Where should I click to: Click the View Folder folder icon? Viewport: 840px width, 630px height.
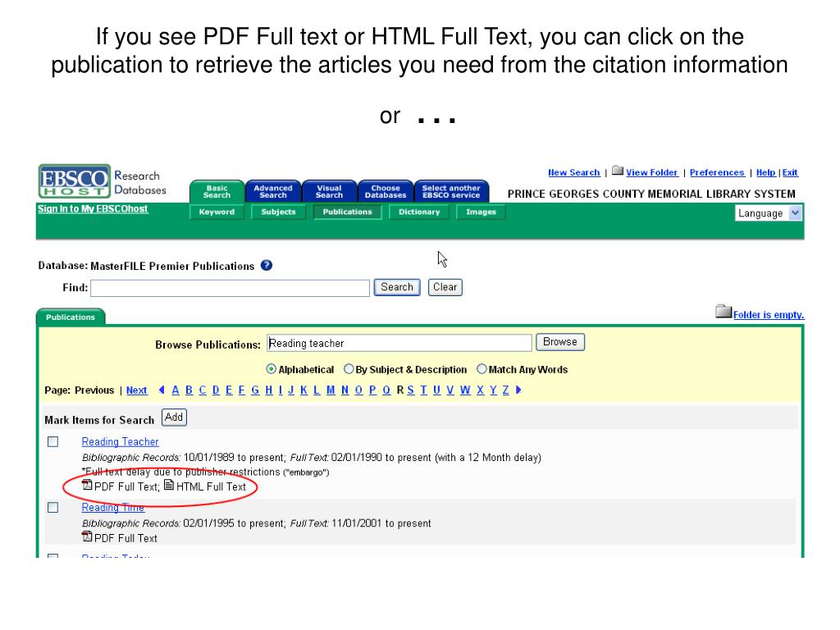tap(618, 171)
